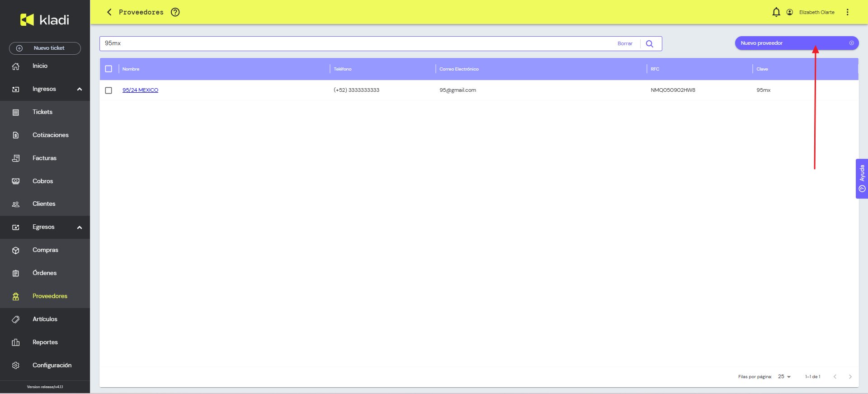Viewport: 868px width, 394px height.
Task: Click the Nuevo proveedor button
Action: pos(797,43)
